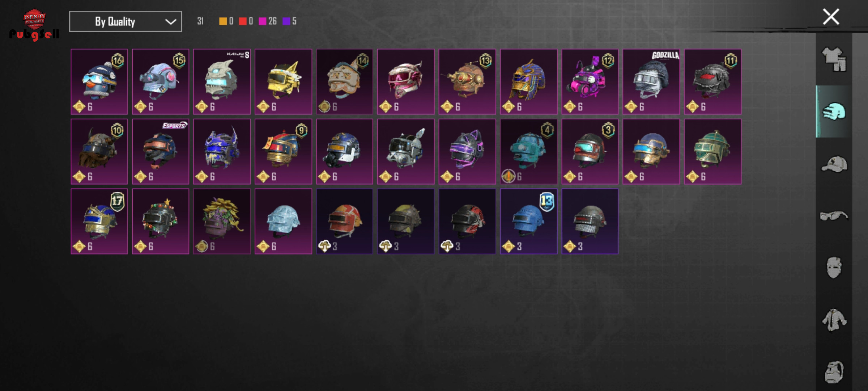Screen dimensions: 868x391
Task: Click the Infinity PubgSell logo
Action: point(34,25)
